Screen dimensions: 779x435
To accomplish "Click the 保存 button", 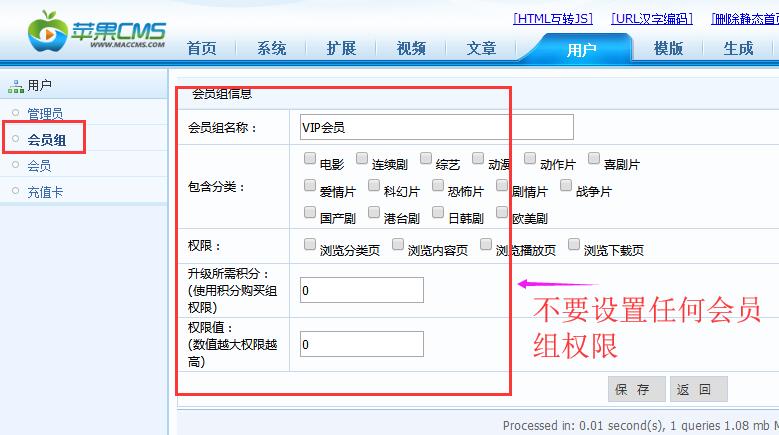I will click(636, 389).
